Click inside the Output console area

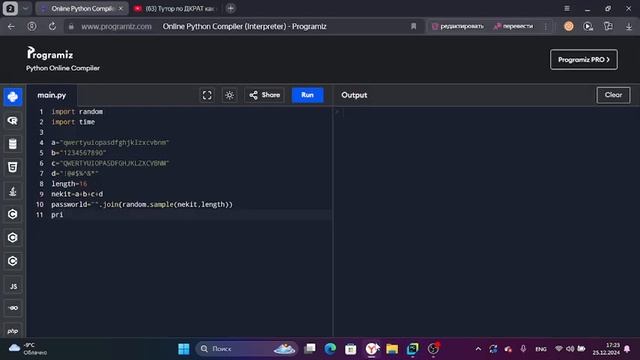coord(487,222)
